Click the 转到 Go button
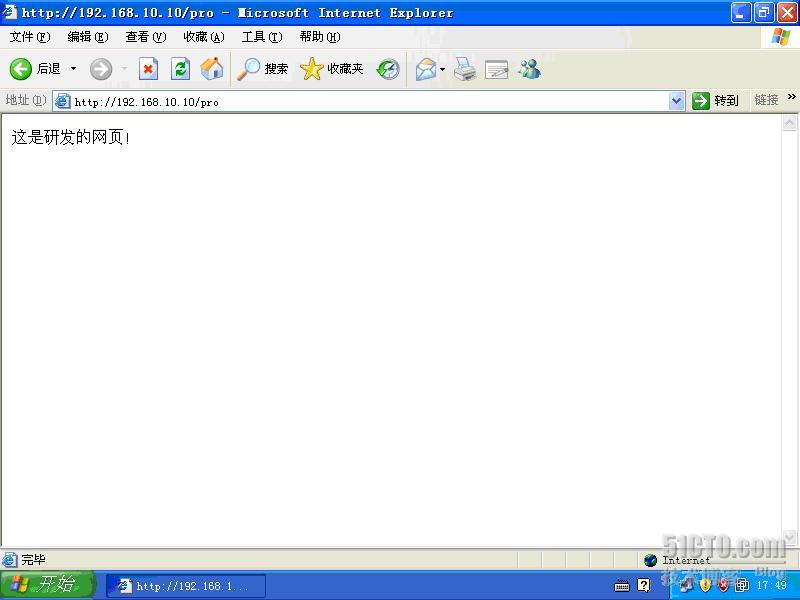This screenshot has height=600, width=800. 716,101
